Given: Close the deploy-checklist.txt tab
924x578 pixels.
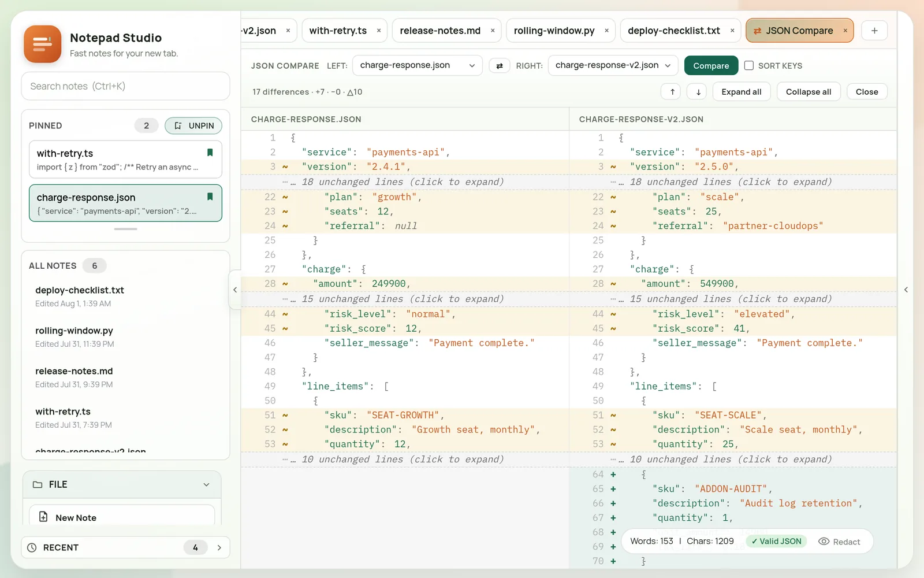Looking at the screenshot, I should tap(732, 31).
